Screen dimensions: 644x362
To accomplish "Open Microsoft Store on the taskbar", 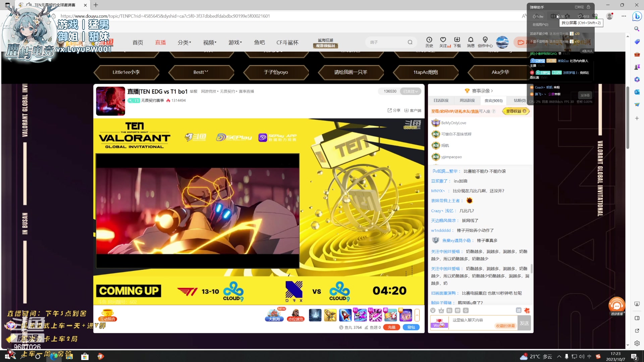I will (x=85, y=356).
